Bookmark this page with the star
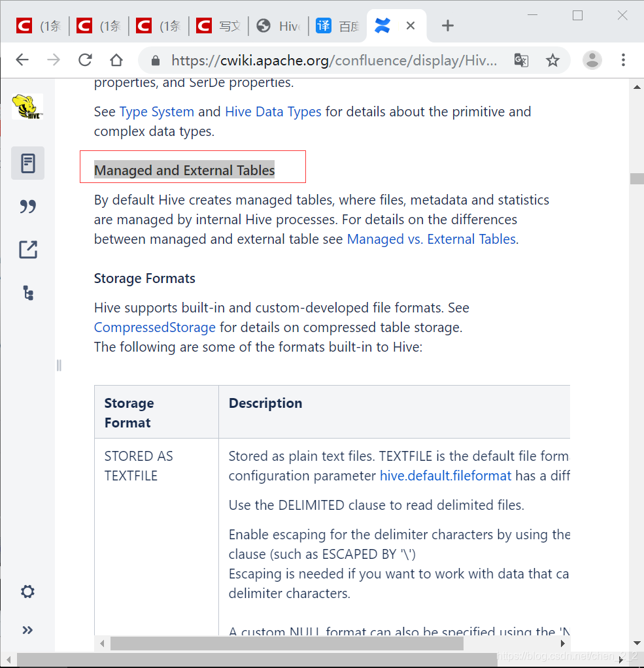Viewport: 644px width, 668px height. pyautogui.click(x=552, y=61)
